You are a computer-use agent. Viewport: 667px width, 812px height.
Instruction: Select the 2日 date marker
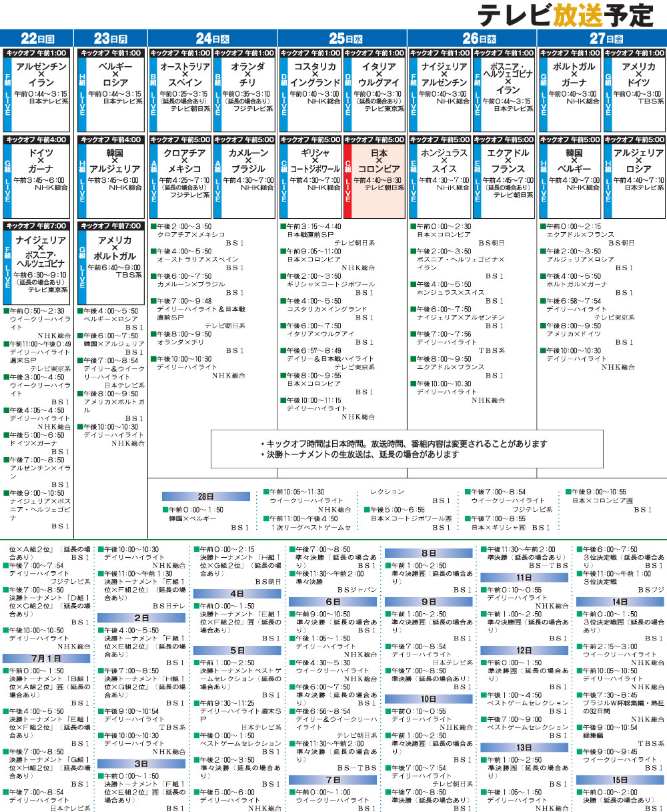(141, 618)
